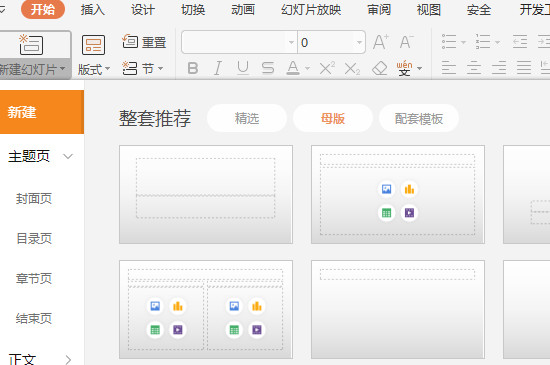
Task: Choose the 精选 filter pill
Action: [247, 118]
